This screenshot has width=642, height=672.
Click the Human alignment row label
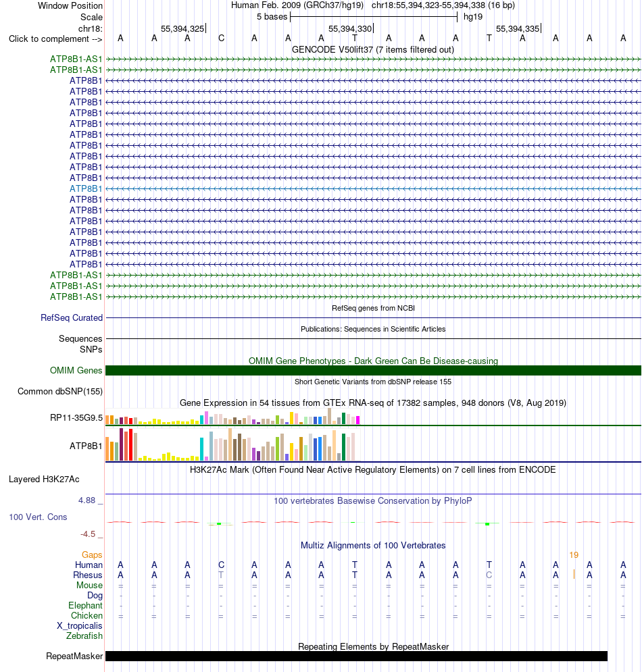(x=89, y=565)
